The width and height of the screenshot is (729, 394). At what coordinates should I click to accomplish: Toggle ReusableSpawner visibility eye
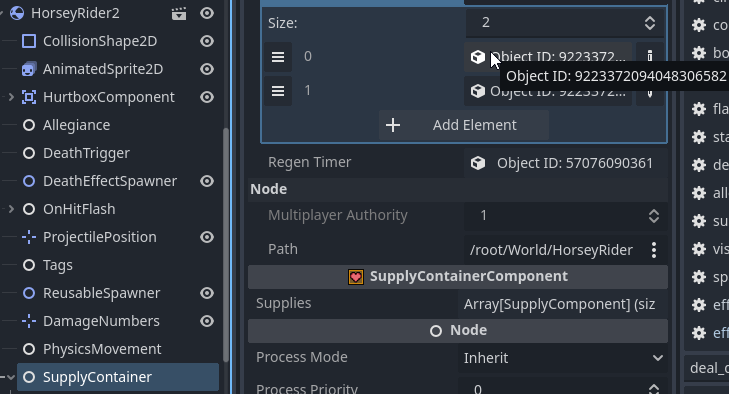coord(207,293)
